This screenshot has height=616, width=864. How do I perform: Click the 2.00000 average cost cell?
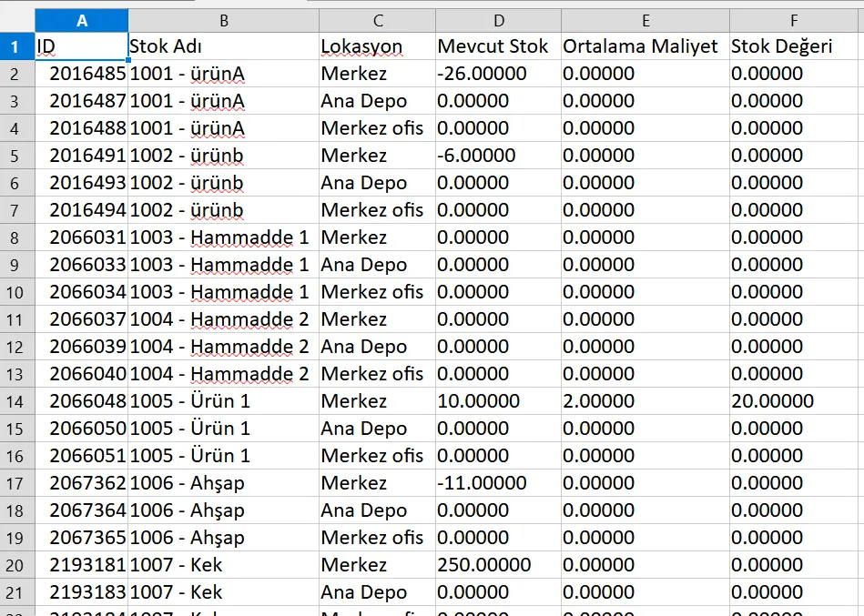(x=645, y=401)
